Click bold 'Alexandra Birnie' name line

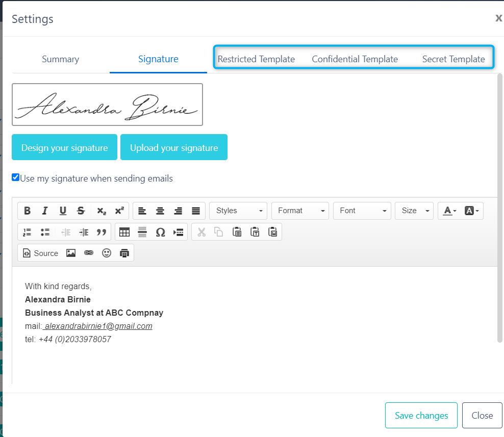[58, 299]
